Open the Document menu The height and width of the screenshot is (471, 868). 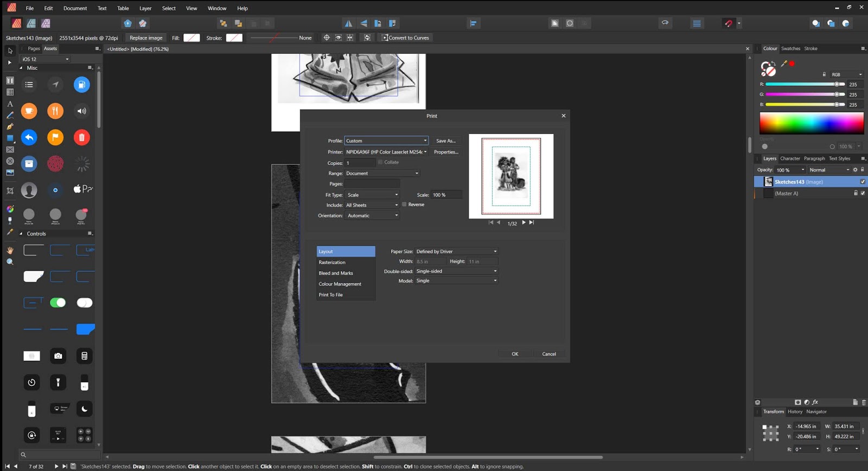click(x=75, y=8)
